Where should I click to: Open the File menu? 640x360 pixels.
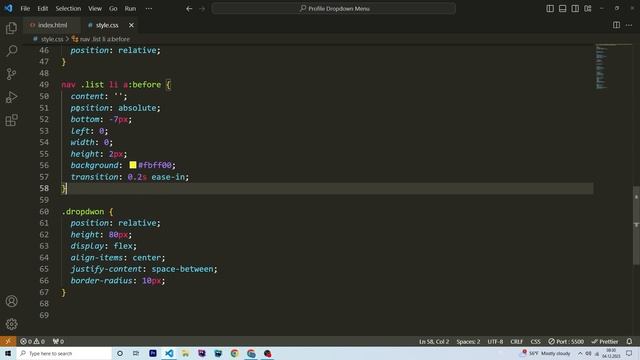click(x=25, y=9)
